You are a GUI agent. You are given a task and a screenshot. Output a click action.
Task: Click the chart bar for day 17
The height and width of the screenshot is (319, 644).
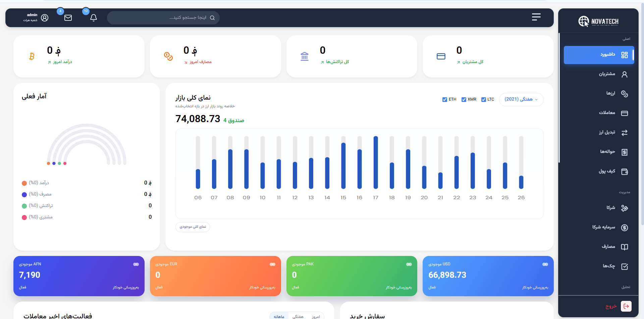(x=376, y=162)
